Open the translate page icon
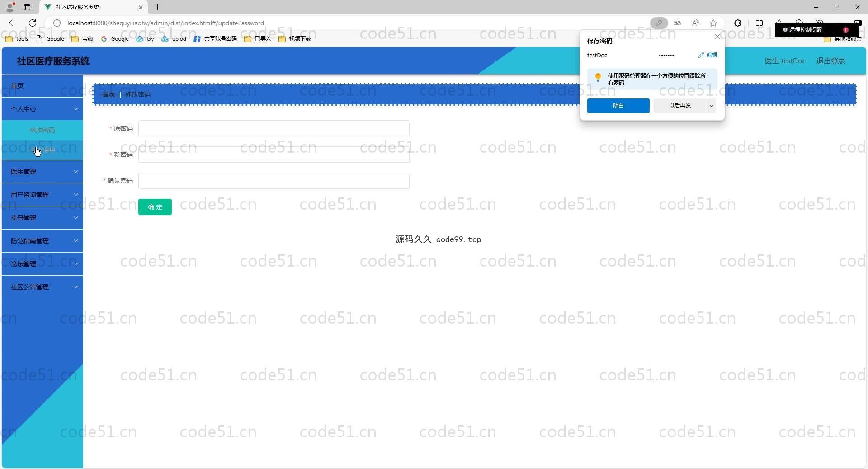868x469 pixels. point(677,23)
